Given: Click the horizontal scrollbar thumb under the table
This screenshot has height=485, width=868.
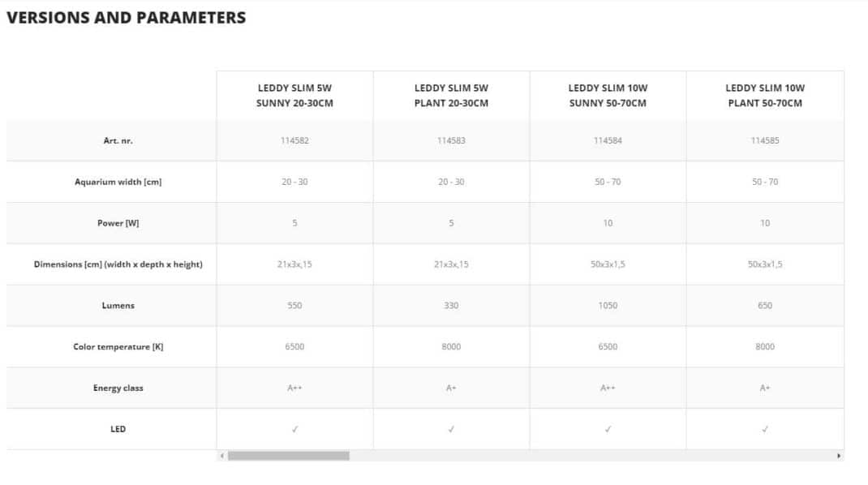Looking at the screenshot, I should click(x=288, y=456).
